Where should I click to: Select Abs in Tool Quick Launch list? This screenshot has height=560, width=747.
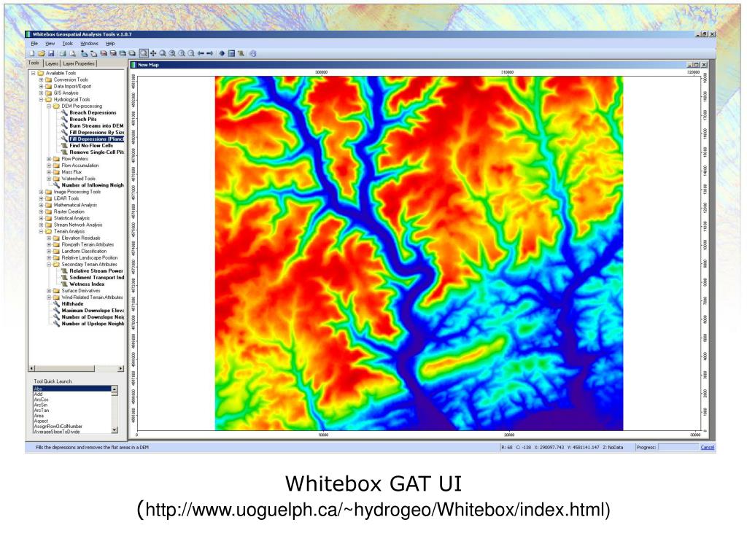(72, 389)
